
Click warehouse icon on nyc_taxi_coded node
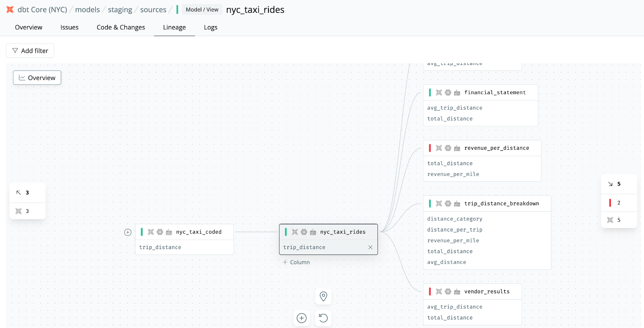[169, 232]
